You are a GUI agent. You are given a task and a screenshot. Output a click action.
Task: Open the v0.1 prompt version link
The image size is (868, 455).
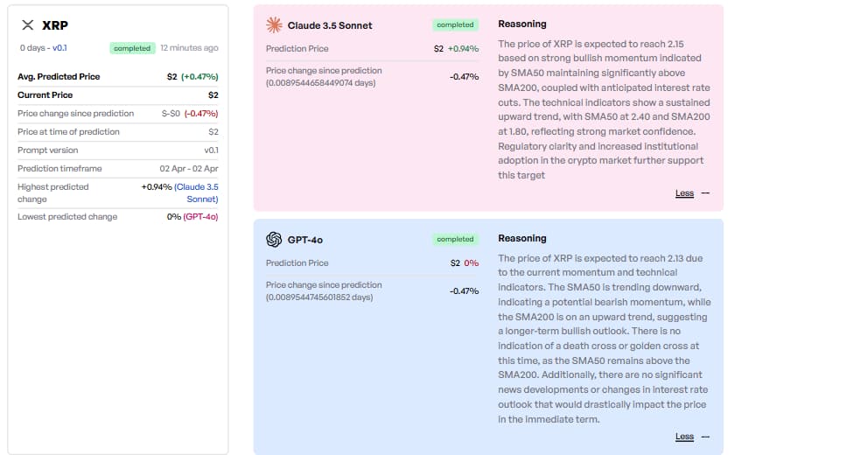pyautogui.click(x=59, y=48)
